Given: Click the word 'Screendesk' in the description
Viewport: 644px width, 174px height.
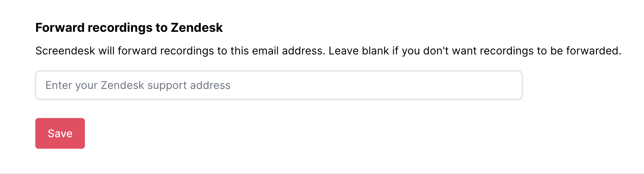Looking at the screenshot, I should tap(65, 51).
